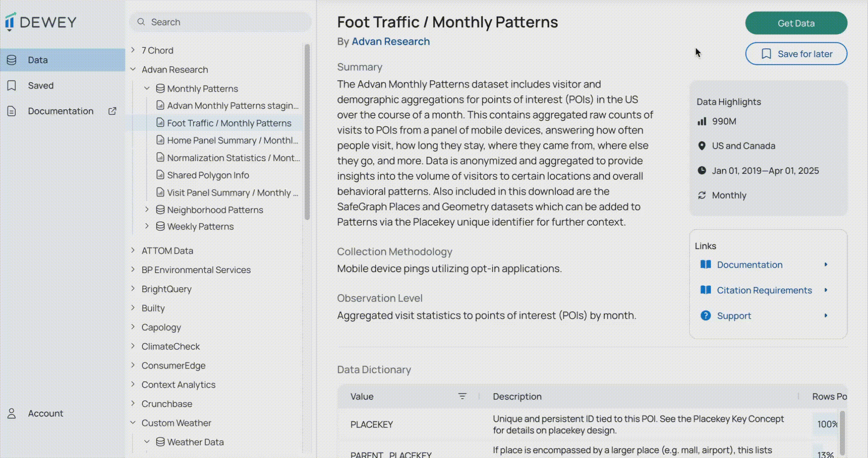Expand the ConsumerEdge provider
This screenshot has height=458, width=868.
133,365
